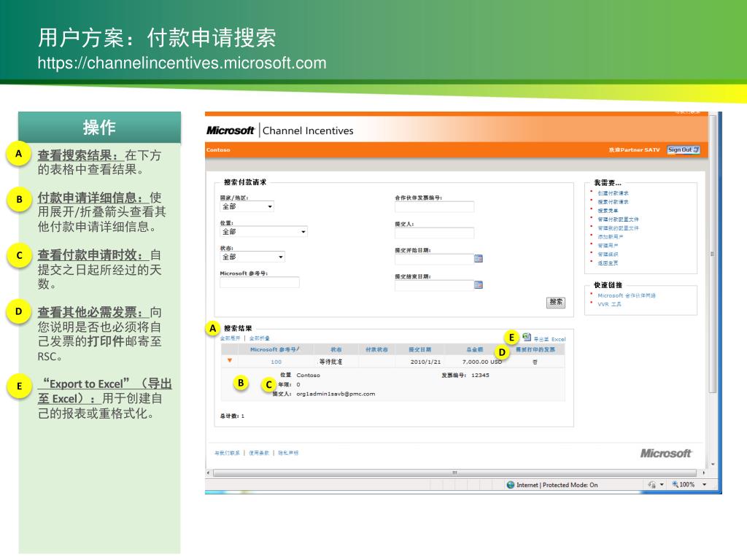Viewport: 747px width, 560px height.
Task: Click the Sign Out button
Action: [683, 149]
